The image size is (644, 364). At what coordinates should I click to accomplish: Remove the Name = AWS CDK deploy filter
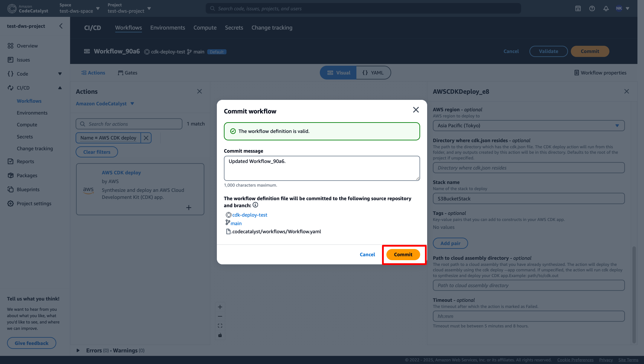pyautogui.click(x=146, y=138)
